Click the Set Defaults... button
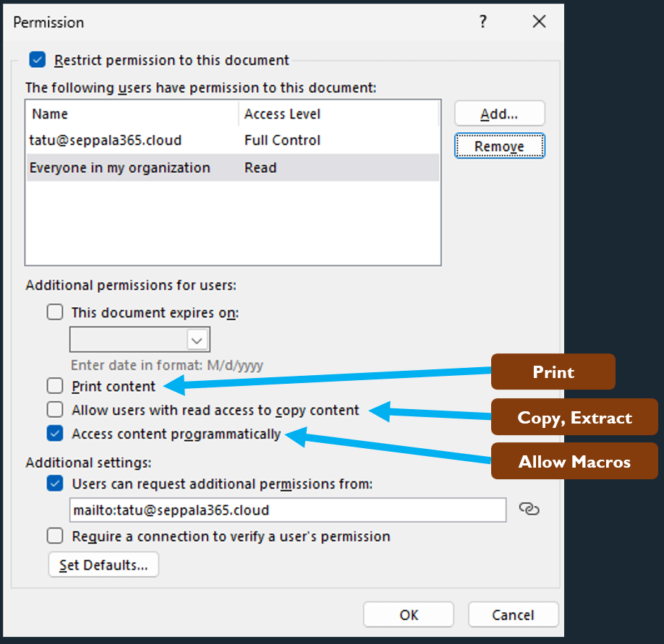The height and width of the screenshot is (644, 664). click(103, 564)
